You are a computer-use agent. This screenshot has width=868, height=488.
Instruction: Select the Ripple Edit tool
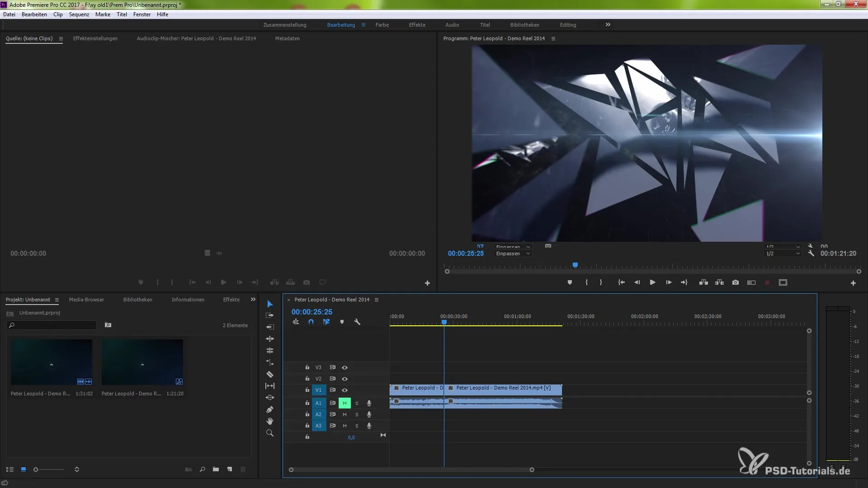(270, 338)
